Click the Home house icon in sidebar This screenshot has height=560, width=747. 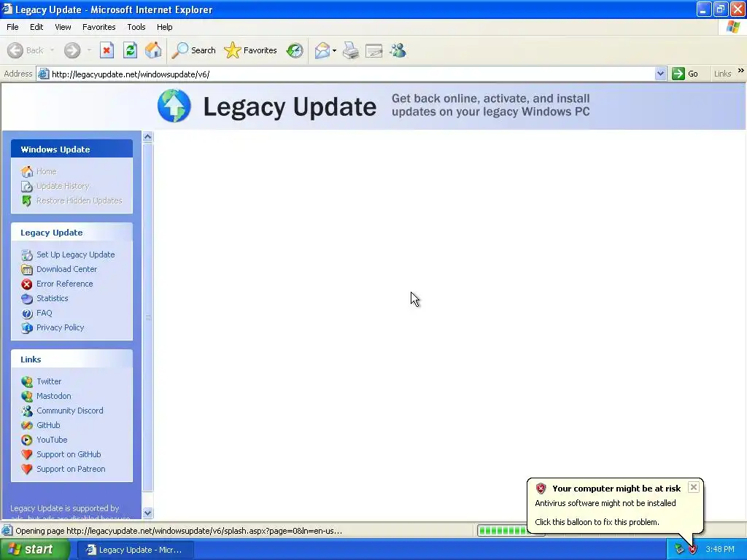tap(27, 171)
